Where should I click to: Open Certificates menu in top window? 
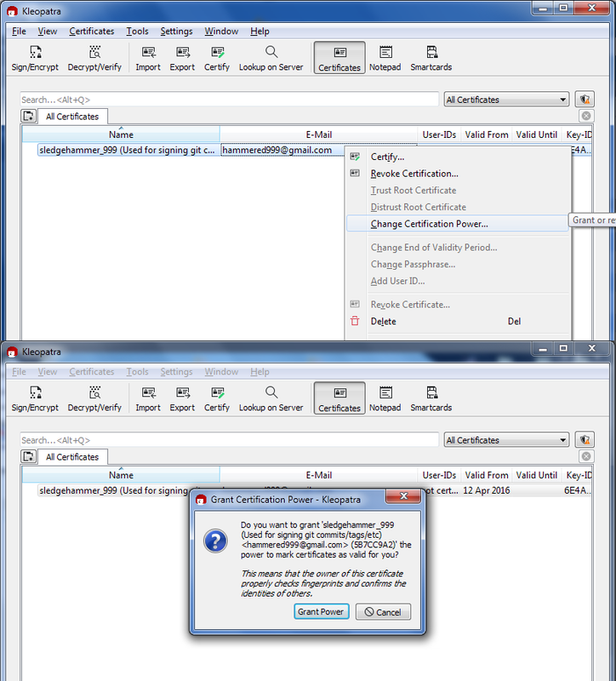click(92, 31)
